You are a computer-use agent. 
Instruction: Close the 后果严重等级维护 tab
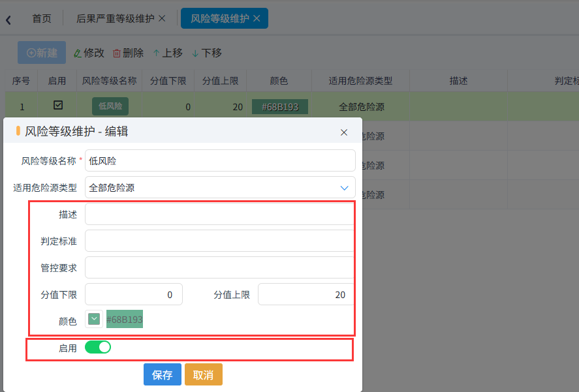[x=162, y=18]
